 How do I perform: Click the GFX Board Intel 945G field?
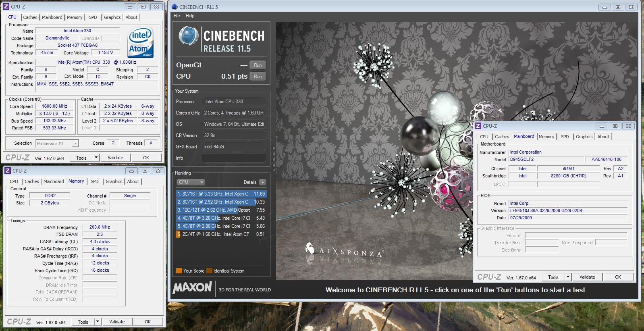tap(234, 147)
